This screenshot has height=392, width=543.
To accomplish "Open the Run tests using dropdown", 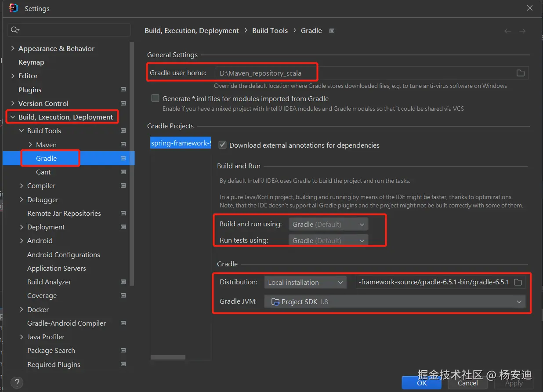I will [x=328, y=240].
